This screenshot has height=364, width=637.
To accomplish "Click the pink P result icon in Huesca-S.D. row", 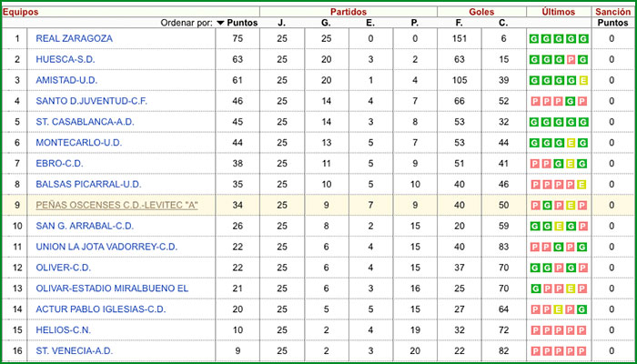I will (x=570, y=59).
